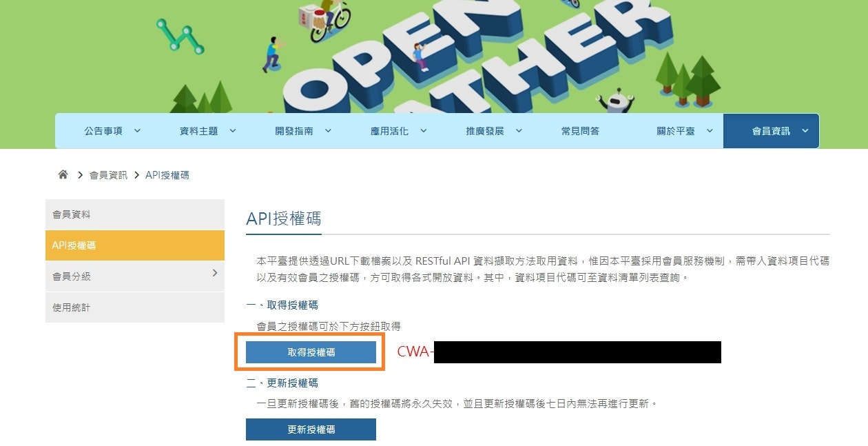Screen dimensions: 868x446
Task: Expand the 開發指南 dropdown chevron
Action: 328,130
